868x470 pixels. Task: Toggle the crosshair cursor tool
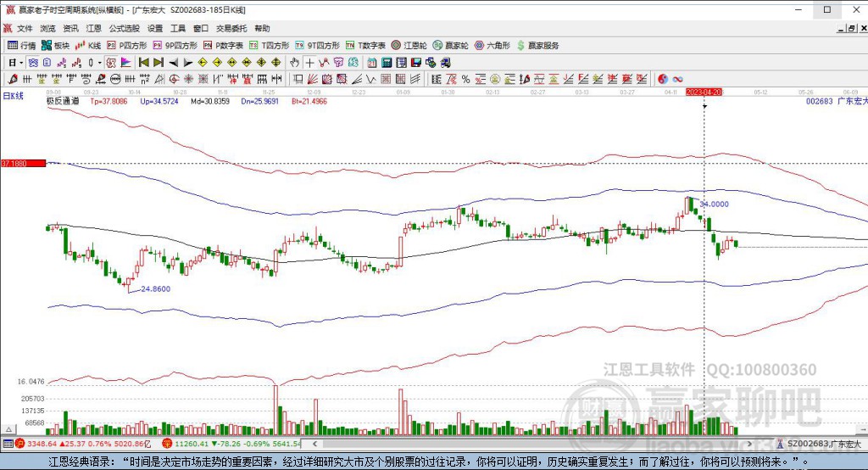pos(309,63)
